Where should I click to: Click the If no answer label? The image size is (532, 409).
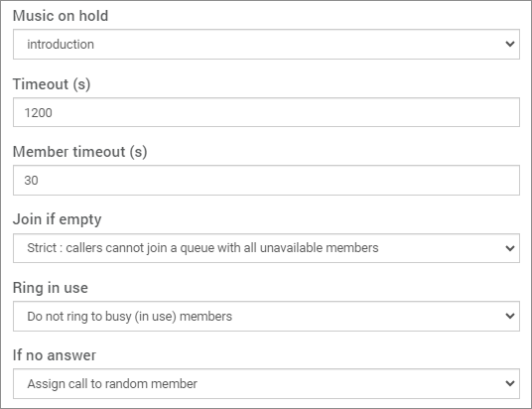[55, 355]
